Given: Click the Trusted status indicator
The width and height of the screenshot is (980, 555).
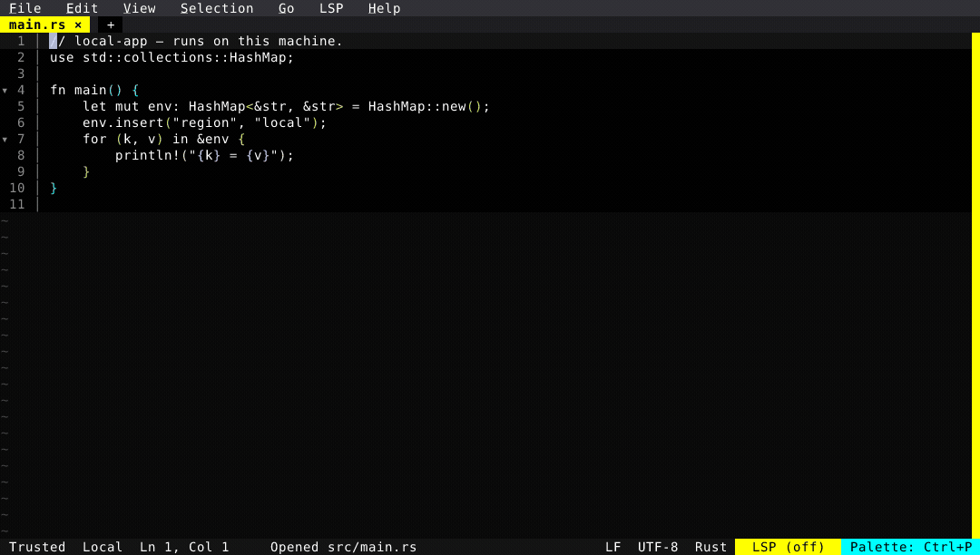Looking at the screenshot, I should tap(37, 547).
